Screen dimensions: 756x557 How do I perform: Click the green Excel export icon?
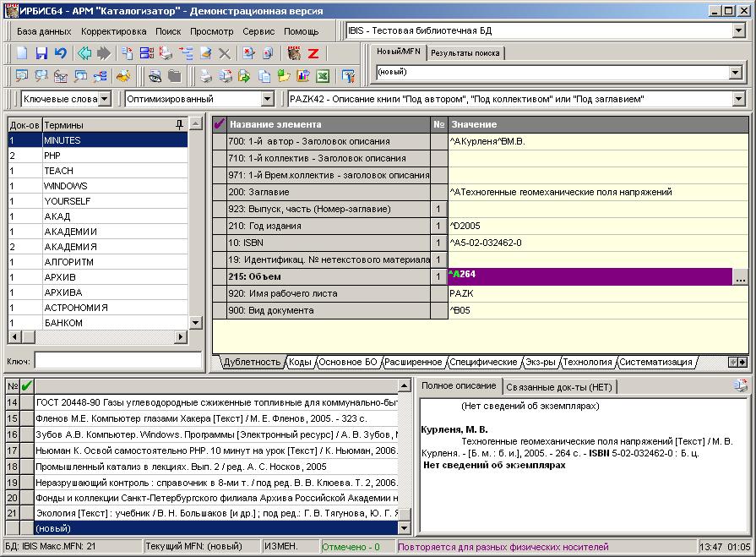pyautogui.click(x=322, y=76)
